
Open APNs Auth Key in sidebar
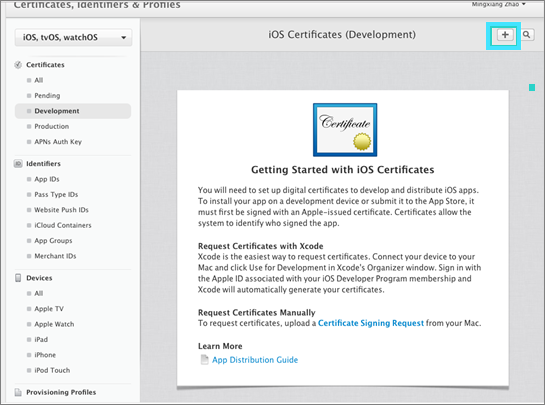point(58,142)
